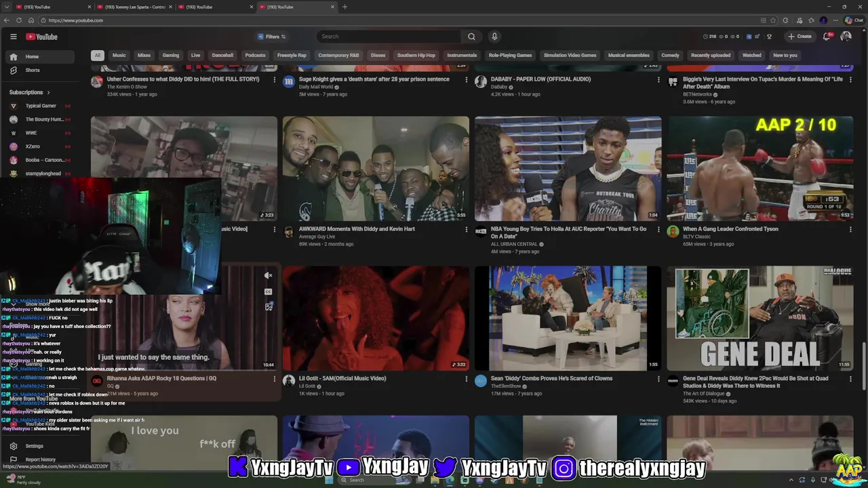
Task: Open the Rihanna Asks A$AP Rocky video title
Action: (161, 379)
